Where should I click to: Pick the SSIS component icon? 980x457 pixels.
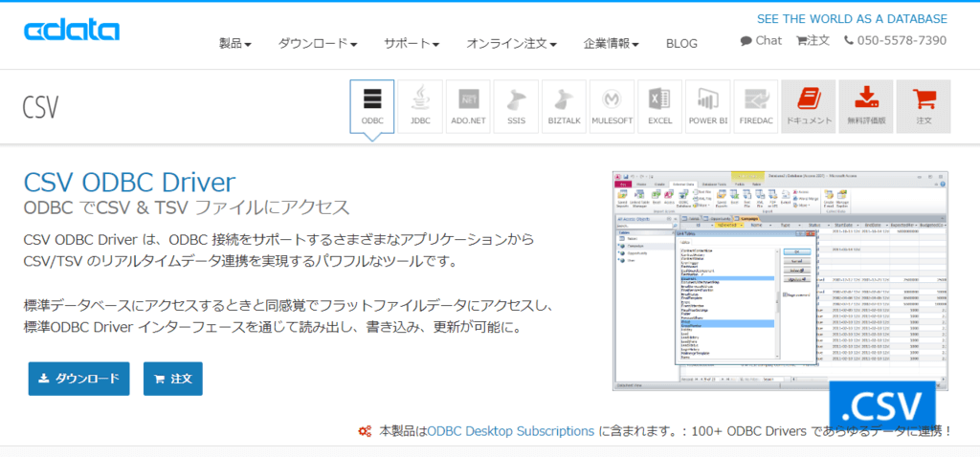pyautogui.click(x=516, y=106)
